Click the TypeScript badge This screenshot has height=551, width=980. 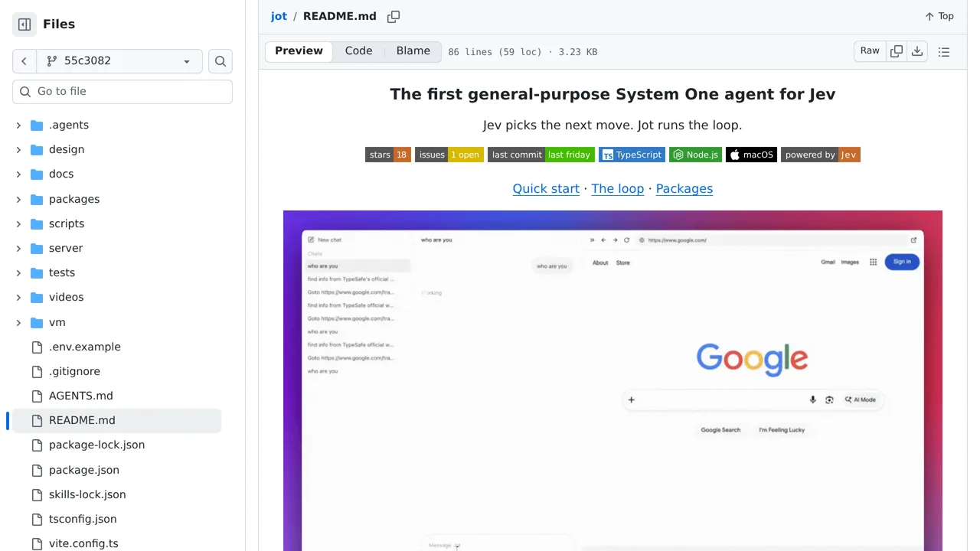tap(632, 155)
